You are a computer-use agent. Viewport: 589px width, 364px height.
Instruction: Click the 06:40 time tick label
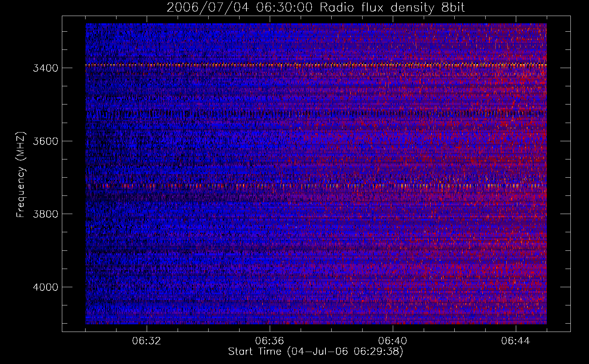(x=393, y=341)
